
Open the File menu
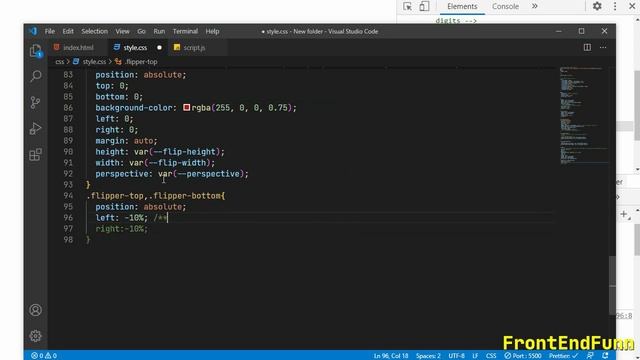point(50,31)
